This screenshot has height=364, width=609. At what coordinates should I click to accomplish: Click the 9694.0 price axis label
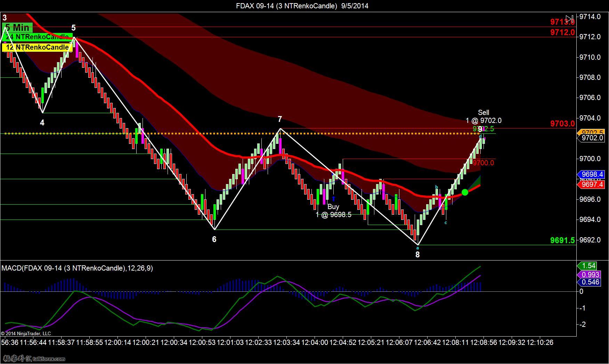click(590, 220)
